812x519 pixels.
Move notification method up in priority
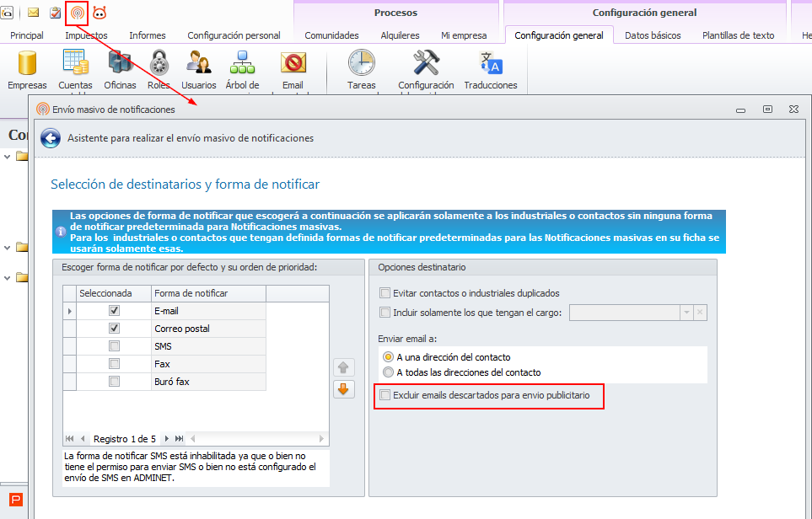click(x=343, y=368)
